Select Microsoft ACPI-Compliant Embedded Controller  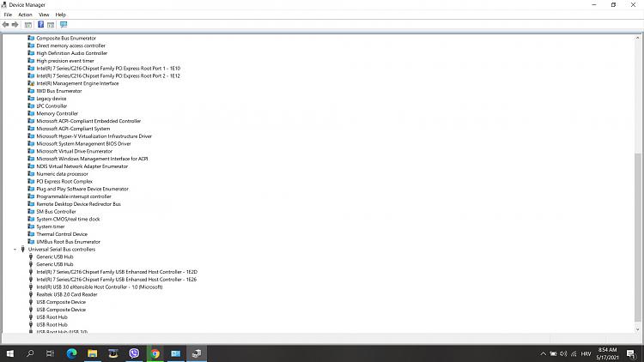tap(88, 121)
